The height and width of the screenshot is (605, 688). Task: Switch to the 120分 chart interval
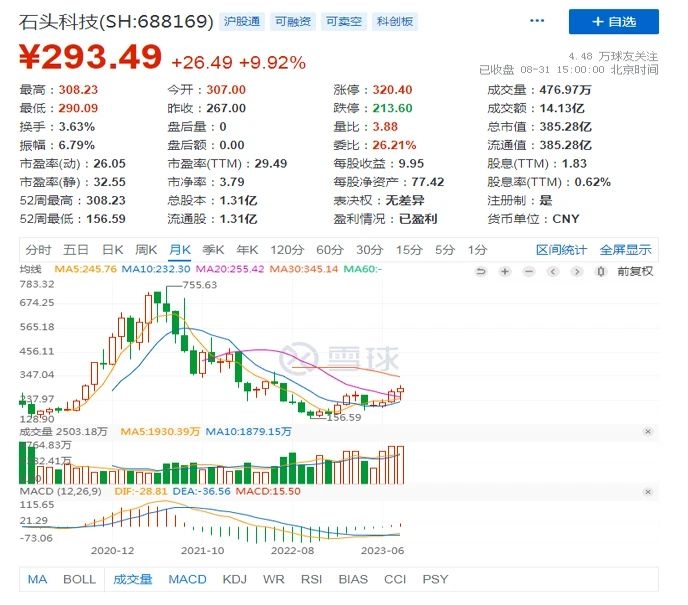point(287,250)
